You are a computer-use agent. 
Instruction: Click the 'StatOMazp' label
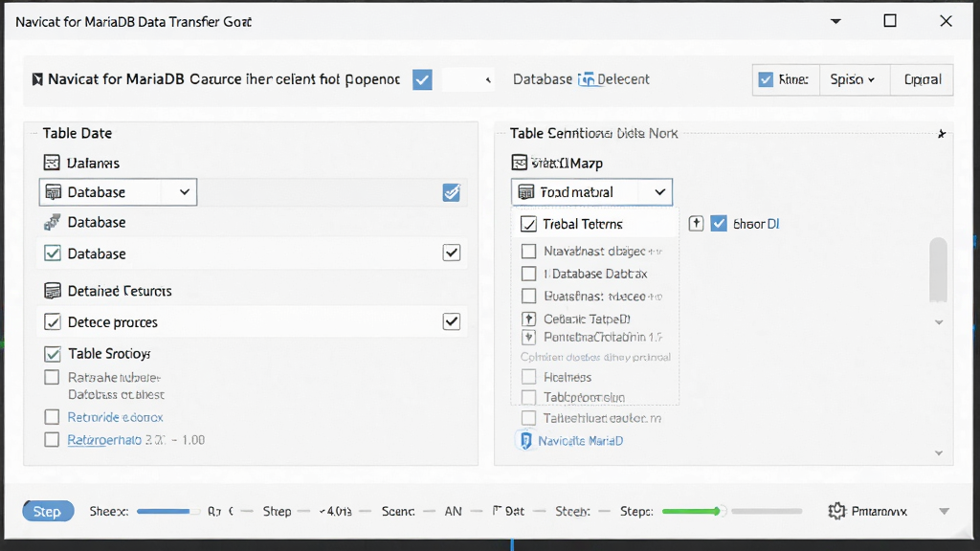[x=567, y=163]
